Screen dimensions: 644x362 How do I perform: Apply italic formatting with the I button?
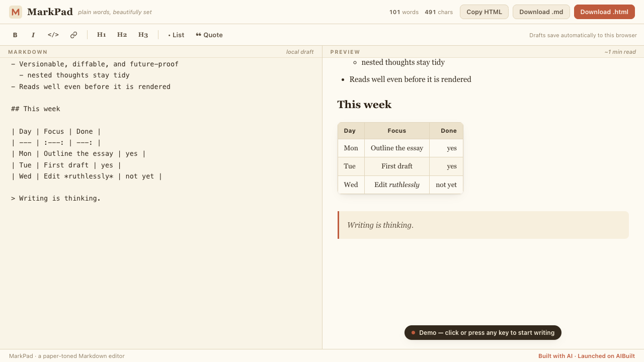click(x=33, y=35)
